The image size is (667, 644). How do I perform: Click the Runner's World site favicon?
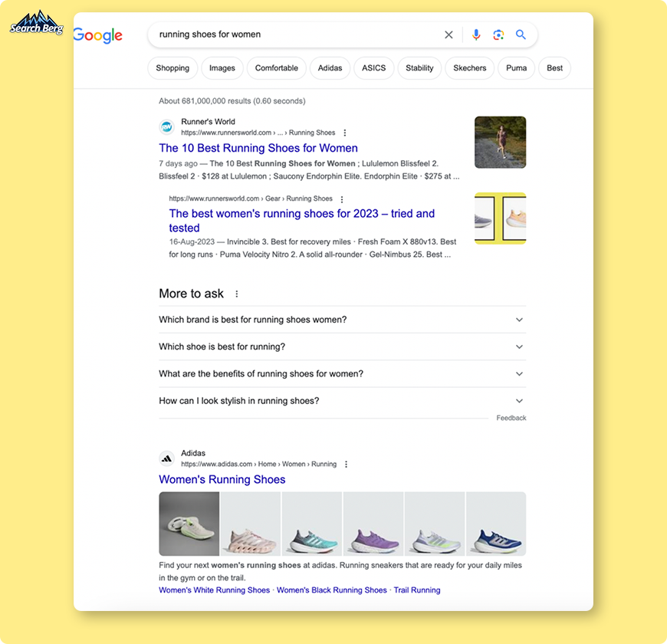pos(166,127)
